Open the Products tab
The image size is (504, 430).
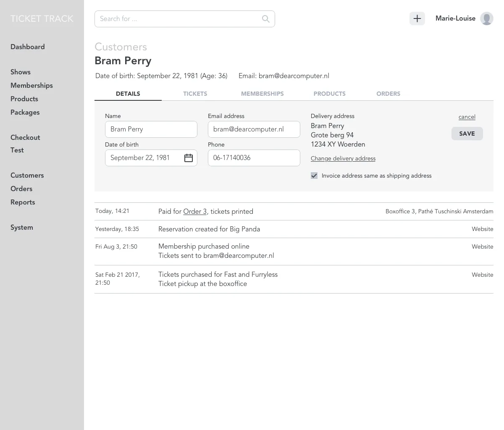pos(330,94)
